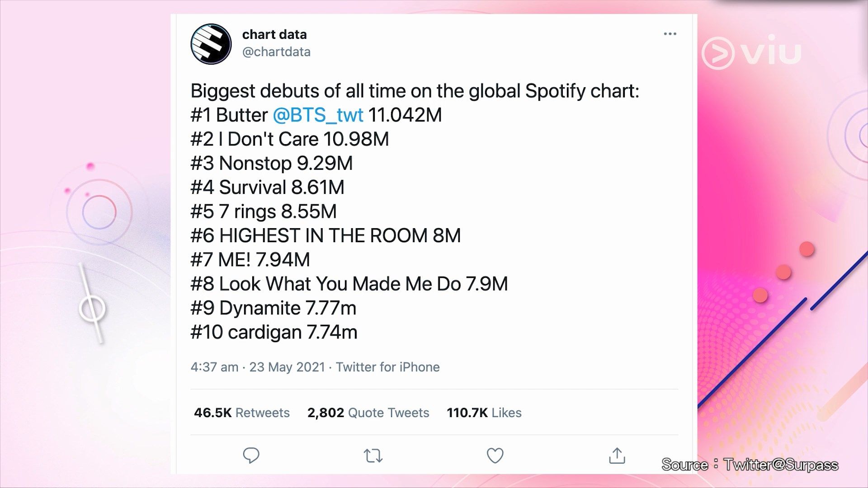The height and width of the screenshot is (488, 868).
Task: Open the three-dot more options menu
Action: click(670, 34)
